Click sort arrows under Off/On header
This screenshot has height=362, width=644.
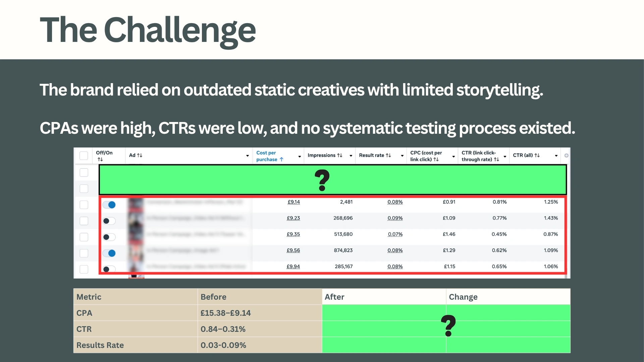point(100,160)
